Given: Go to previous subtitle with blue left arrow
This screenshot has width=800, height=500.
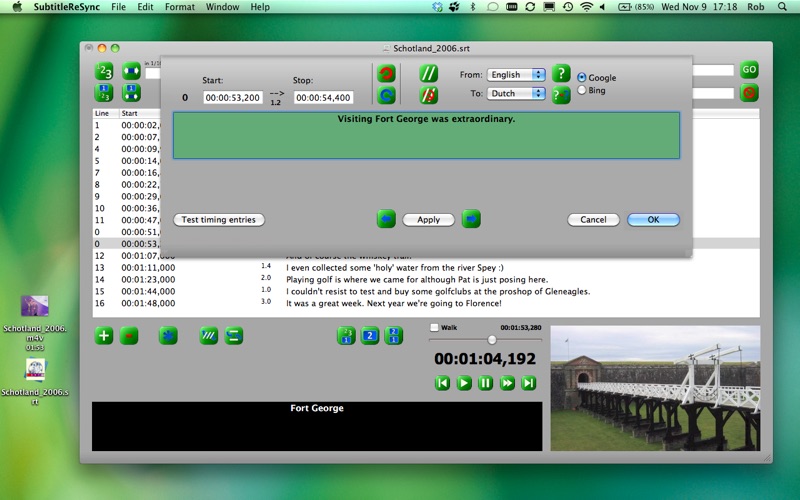Looking at the screenshot, I should [386, 219].
